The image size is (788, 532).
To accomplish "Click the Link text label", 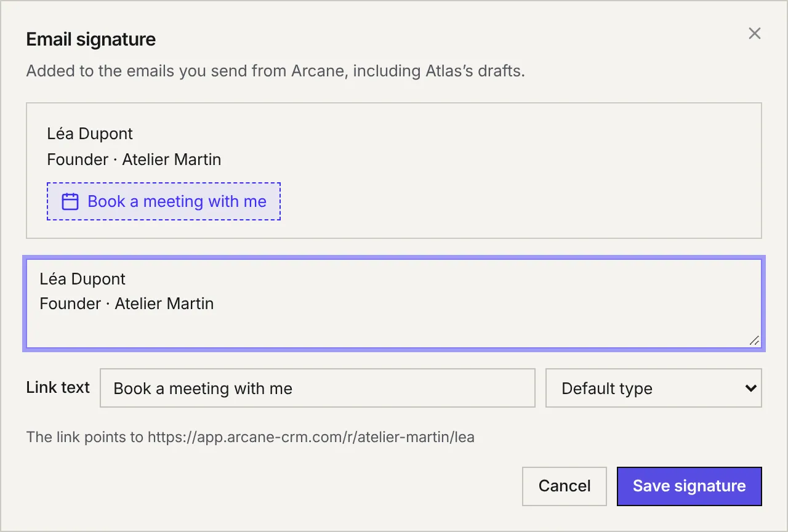I will pyautogui.click(x=58, y=387).
